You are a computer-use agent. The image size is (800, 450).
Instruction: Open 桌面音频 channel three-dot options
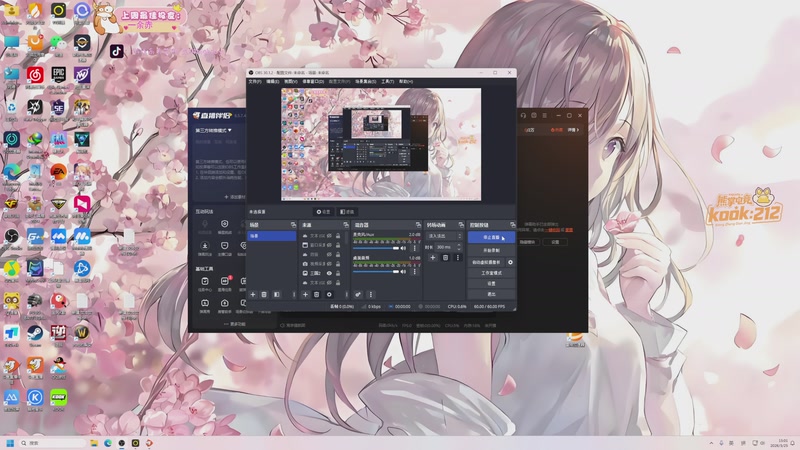(x=415, y=271)
